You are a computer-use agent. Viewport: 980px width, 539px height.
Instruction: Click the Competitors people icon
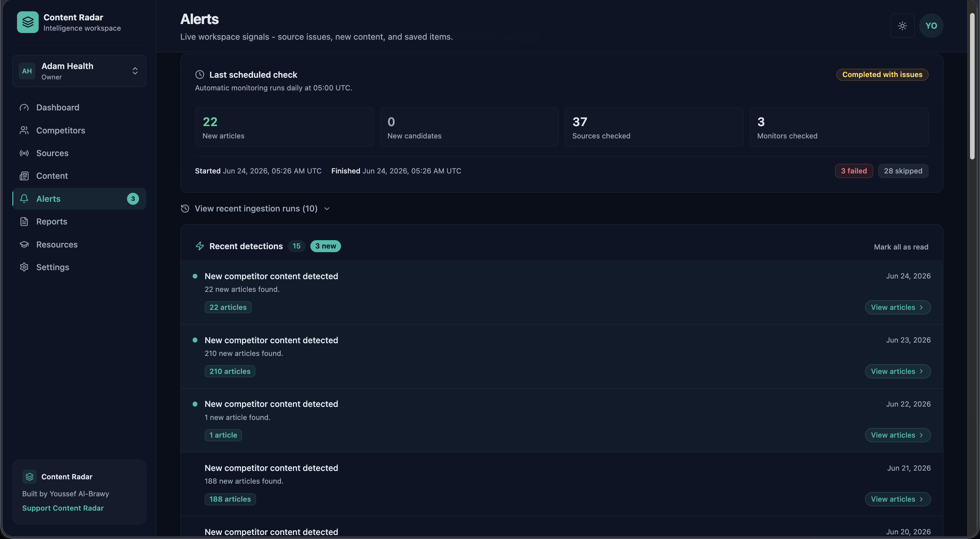tap(24, 130)
